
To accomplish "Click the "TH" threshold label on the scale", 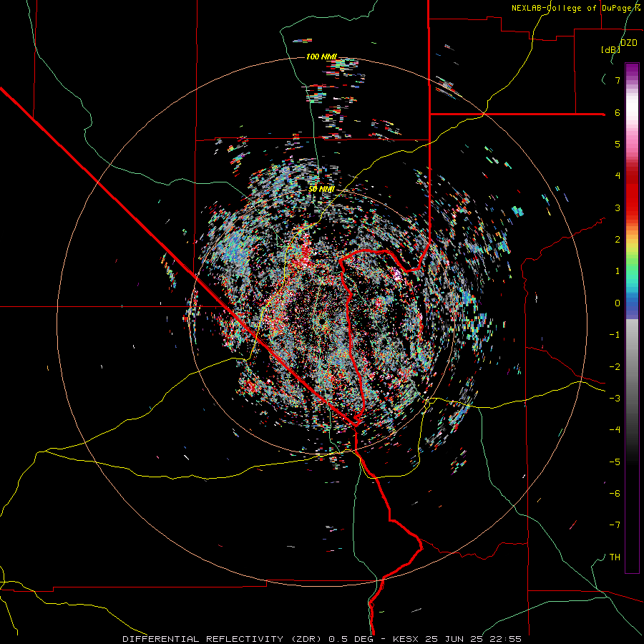I will (615, 557).
